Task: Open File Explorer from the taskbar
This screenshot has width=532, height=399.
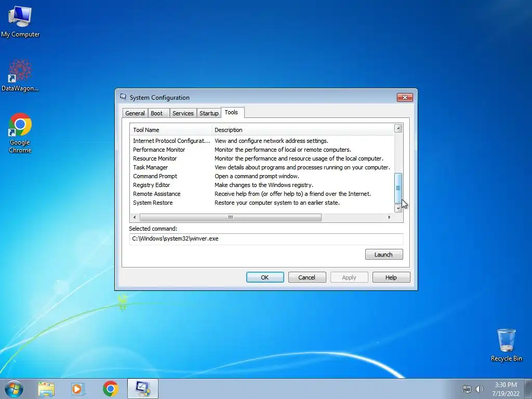Action: [x=46, y=389]
